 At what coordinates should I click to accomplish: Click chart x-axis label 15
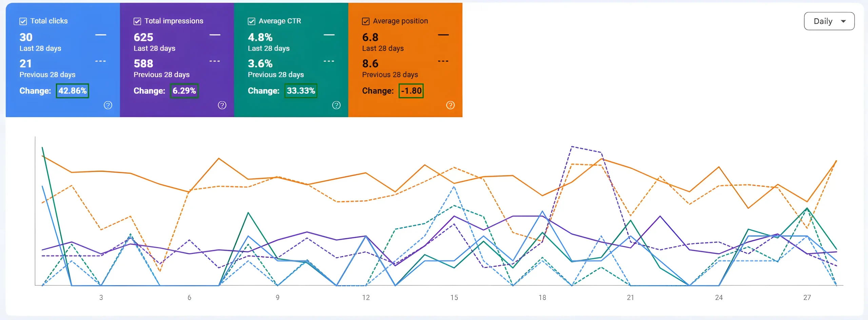454,298
